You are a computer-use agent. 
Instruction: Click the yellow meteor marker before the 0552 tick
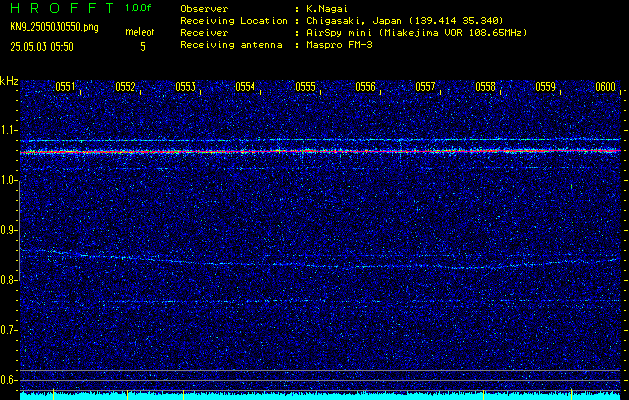pos(127,394)
